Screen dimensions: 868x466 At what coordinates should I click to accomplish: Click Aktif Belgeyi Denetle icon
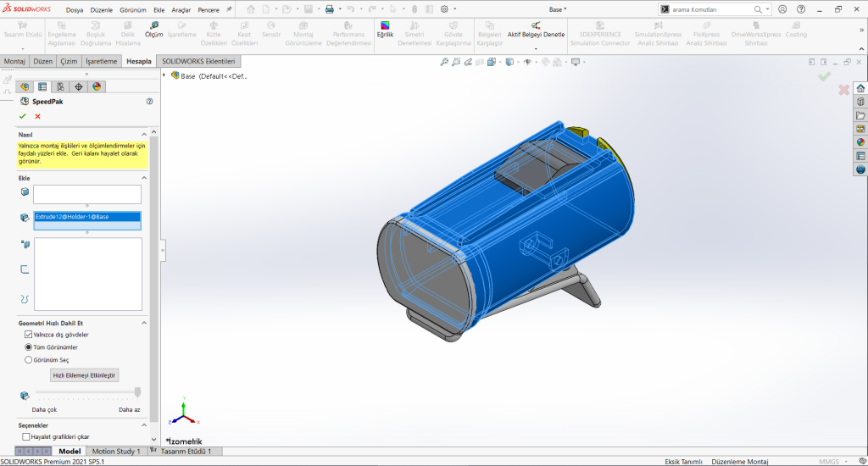[536, 25]
